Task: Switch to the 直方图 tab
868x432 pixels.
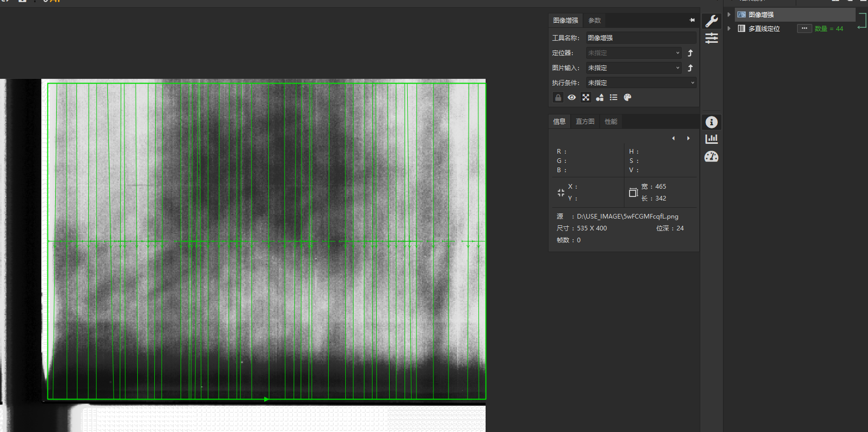Action: pos(585,122)
